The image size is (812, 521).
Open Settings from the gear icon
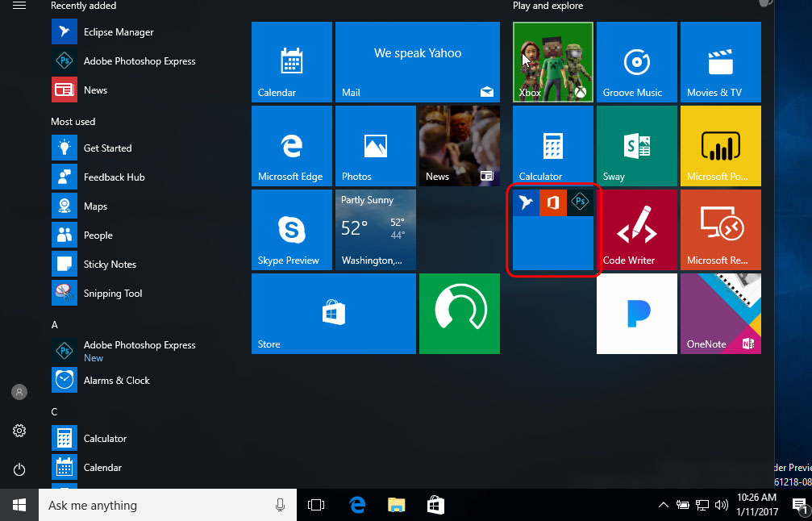(x=19, y=431)
